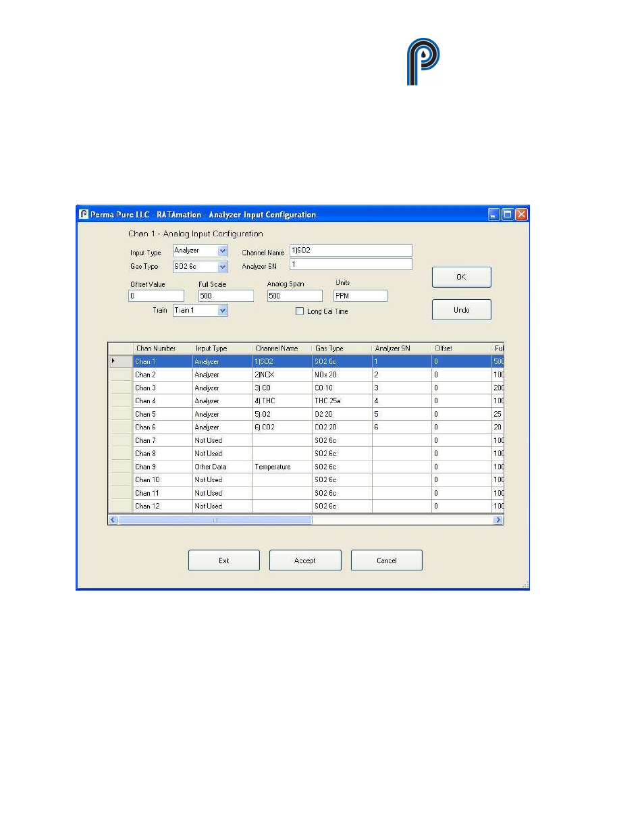Select the Chan 3 row
Image resolution: width=644 pixels, height=834 pixels.
306,388
